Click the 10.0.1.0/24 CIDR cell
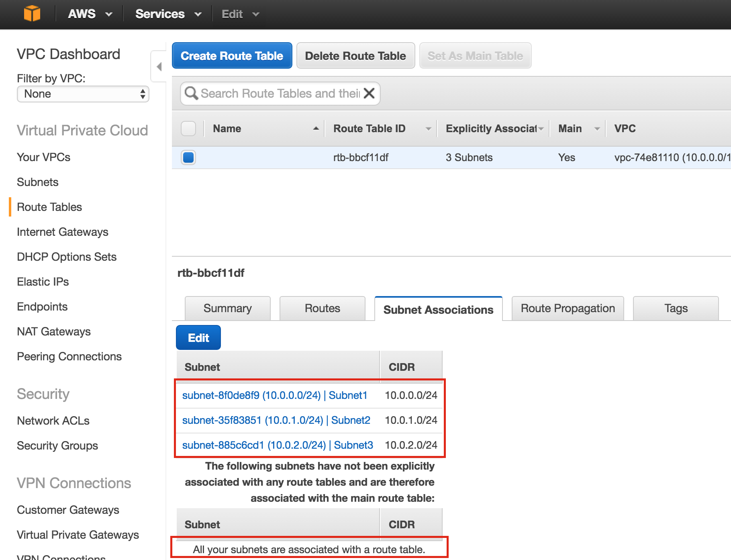The width and height of the screenshot is (731, 560). pyautogui.click(x=411, y=421)
